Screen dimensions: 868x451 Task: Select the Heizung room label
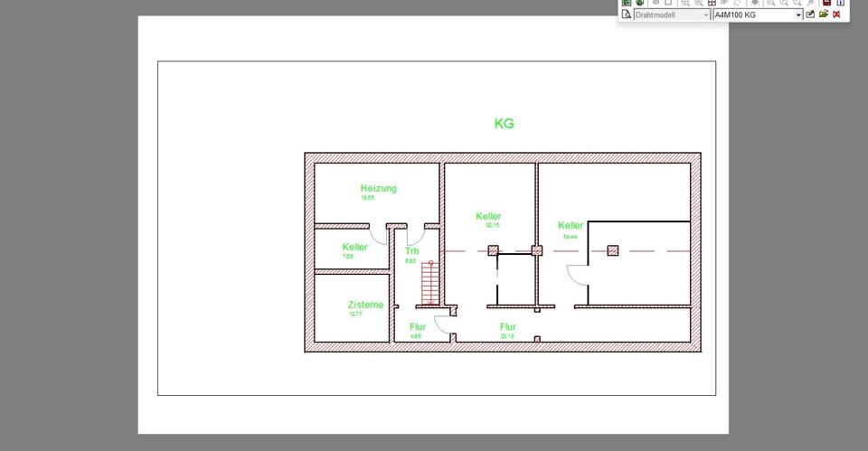pos(378,188)
